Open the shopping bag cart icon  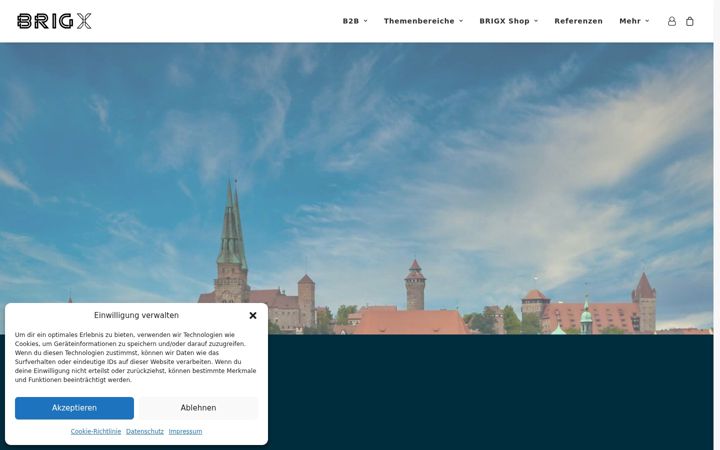pyautogui.click(x=689, y=21)
